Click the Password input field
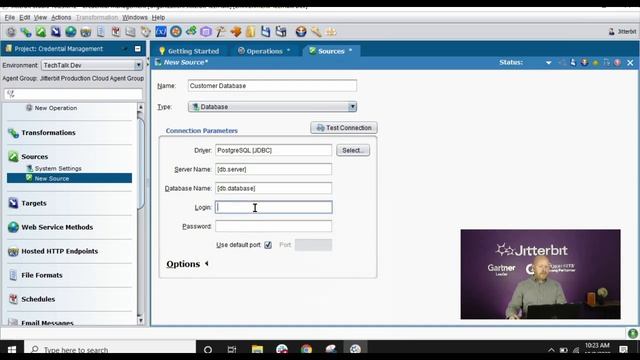 point(273,226)
